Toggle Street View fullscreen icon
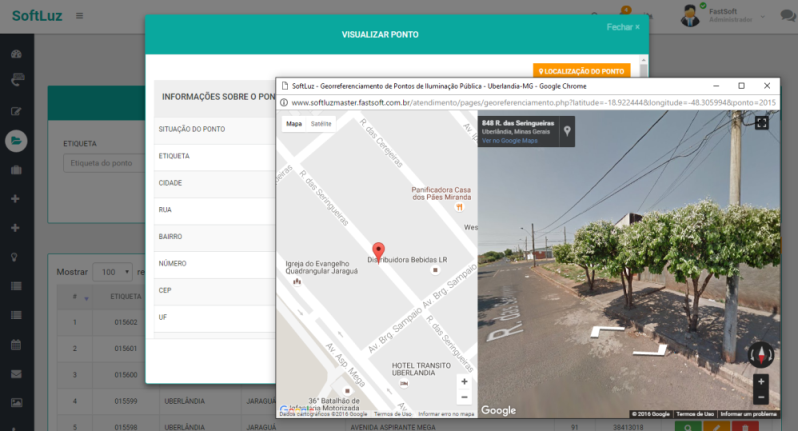798x431 pixels. click(761, 123)
